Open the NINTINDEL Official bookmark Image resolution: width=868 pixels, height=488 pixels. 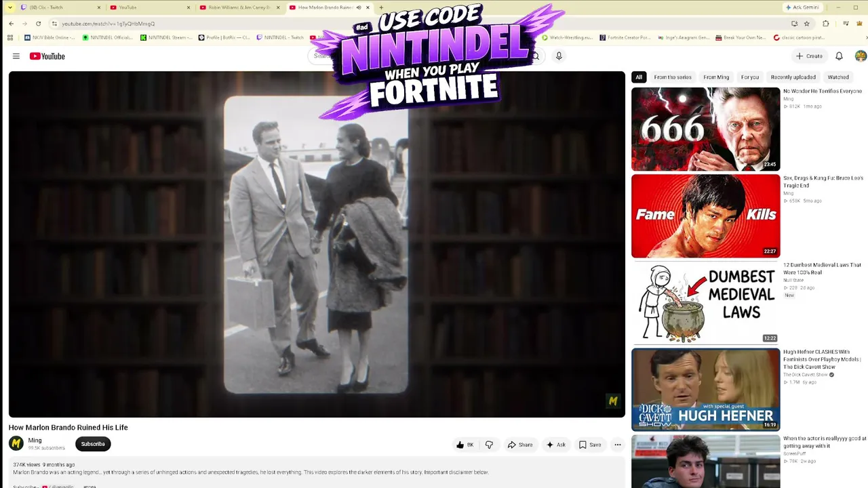point(108,38)
